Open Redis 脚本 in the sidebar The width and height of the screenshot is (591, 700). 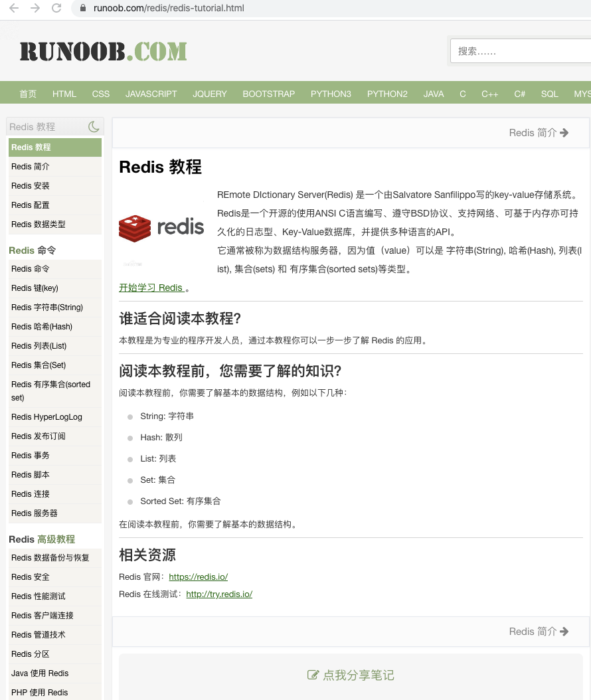55,474
